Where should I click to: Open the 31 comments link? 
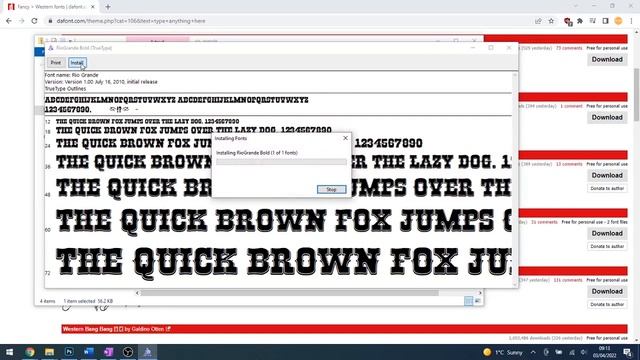[544, 222]
